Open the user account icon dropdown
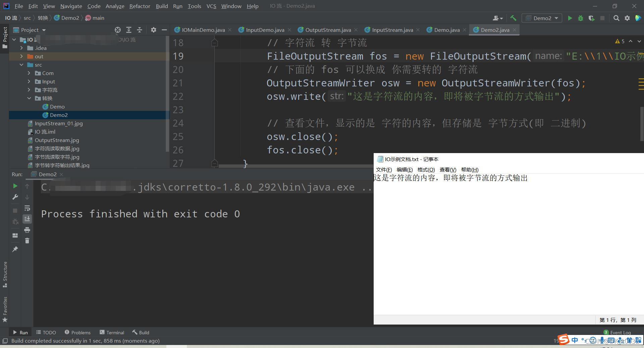 click(x=497, y=18)
